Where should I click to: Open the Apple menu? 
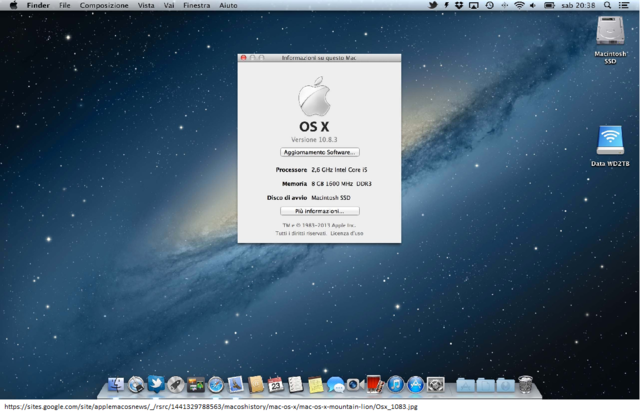point(13,5)
